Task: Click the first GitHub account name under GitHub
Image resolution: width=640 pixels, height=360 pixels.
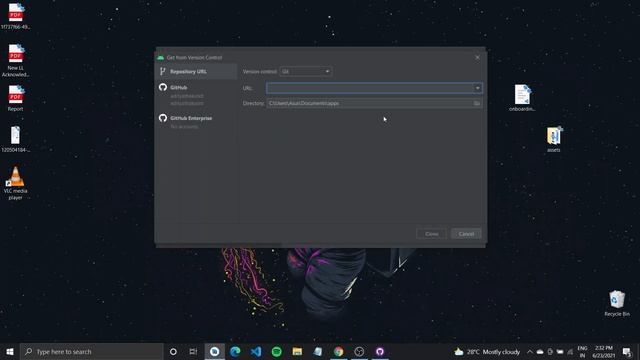Action: (187, 96)
